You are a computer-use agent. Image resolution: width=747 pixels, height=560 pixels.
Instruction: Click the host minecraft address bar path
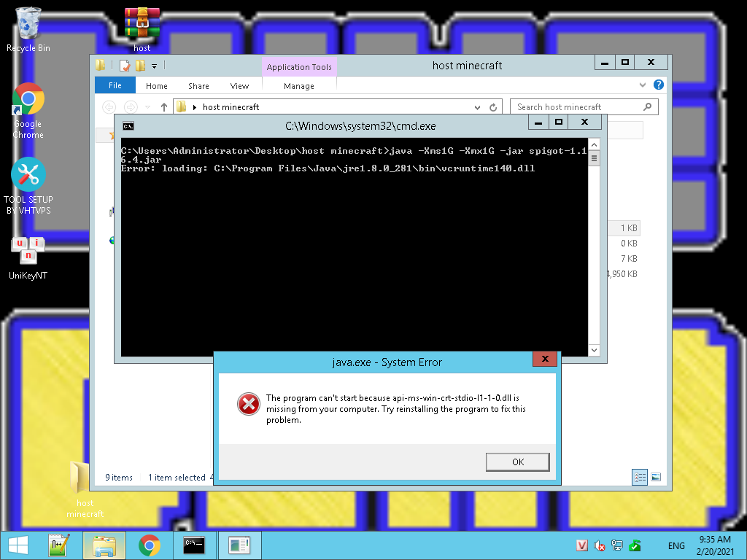(x=231, y=107)
